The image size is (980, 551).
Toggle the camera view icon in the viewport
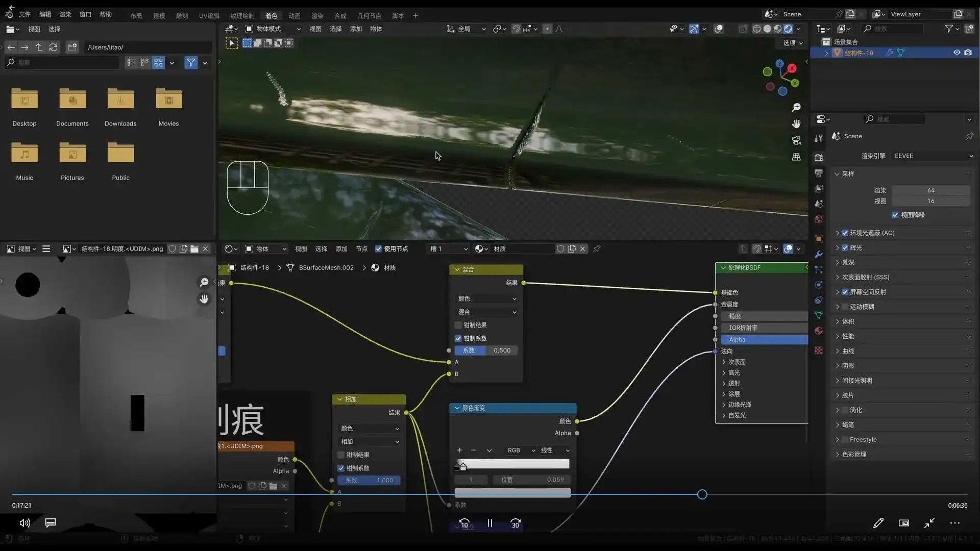797,140
